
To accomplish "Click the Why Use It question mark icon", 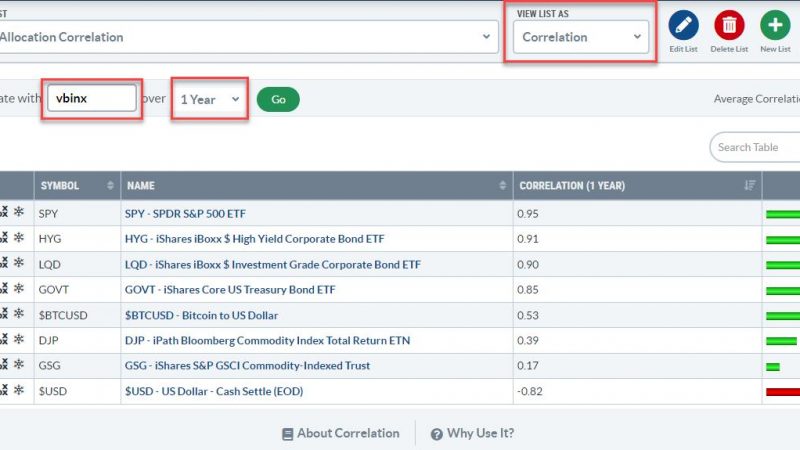I will [x=436, y=434].
